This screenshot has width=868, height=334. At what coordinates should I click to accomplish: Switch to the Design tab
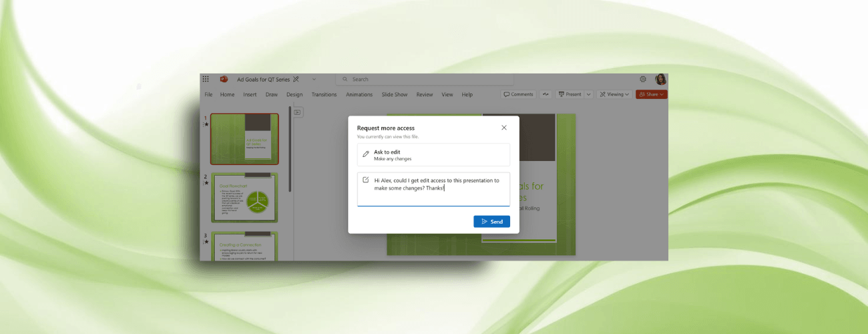pos(294,95)
